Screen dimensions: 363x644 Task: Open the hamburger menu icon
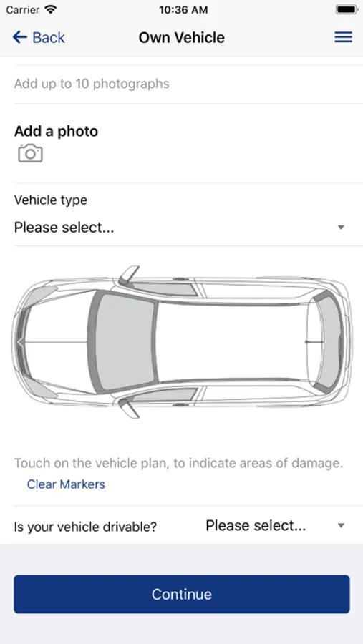coord(343,37)
